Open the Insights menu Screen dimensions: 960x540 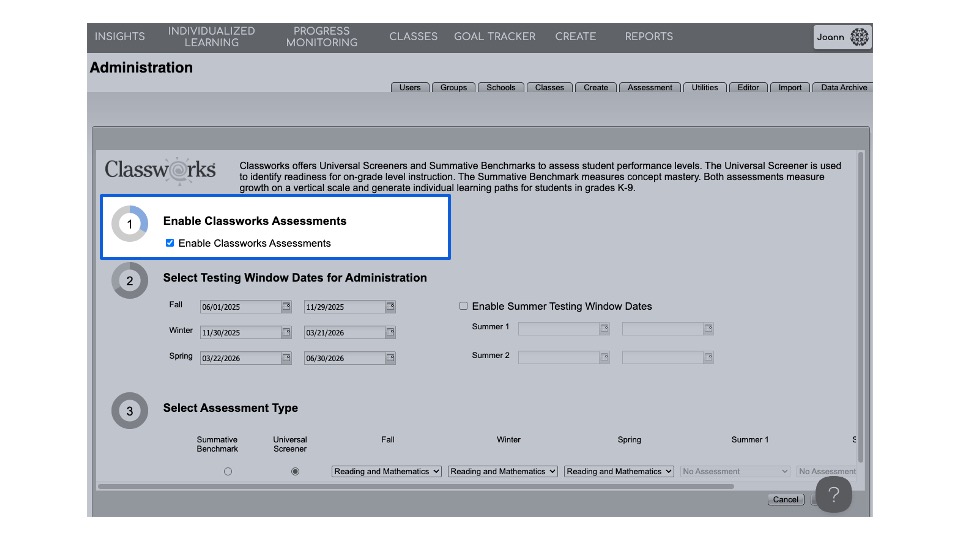119,37
